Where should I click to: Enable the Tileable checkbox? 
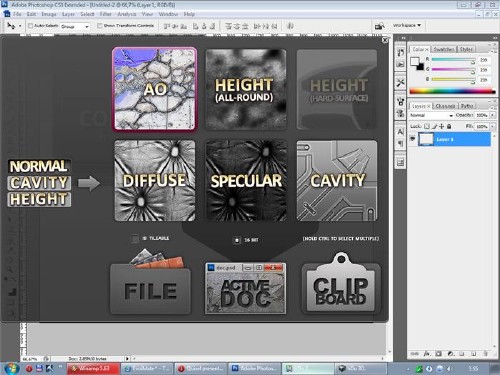tap(135, 239)
